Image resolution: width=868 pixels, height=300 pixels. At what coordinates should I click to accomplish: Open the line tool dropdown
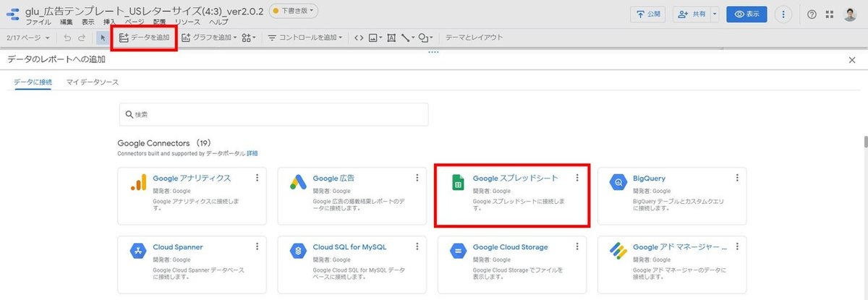pos(408,37)
